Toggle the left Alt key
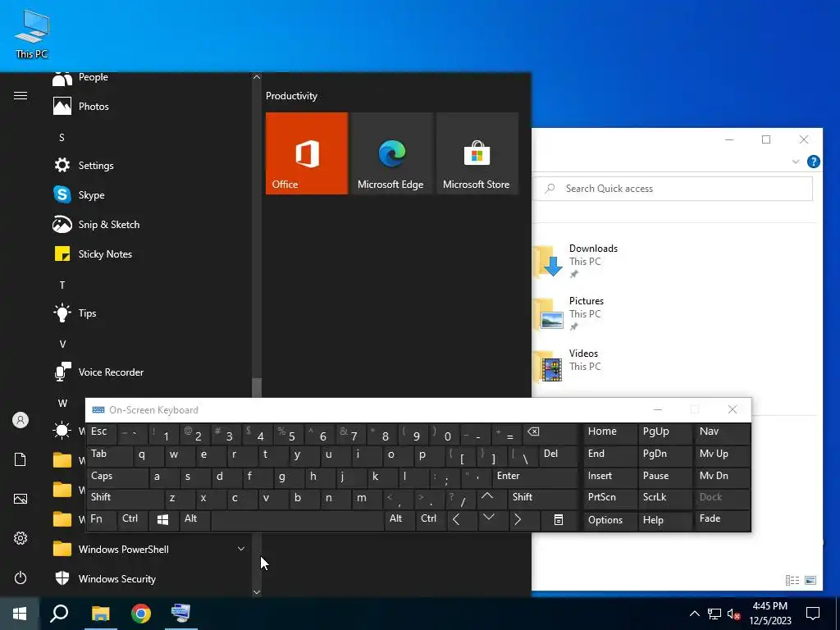 click(194, 519)
